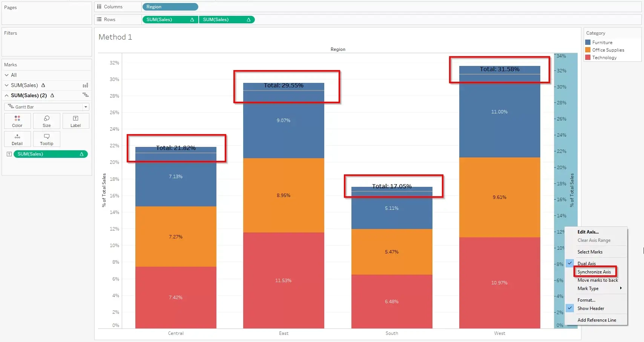The height and width of the screenshot is (342, 644).
Task: Click the Label icon on the Marks card
Action: tap(75, 121)
